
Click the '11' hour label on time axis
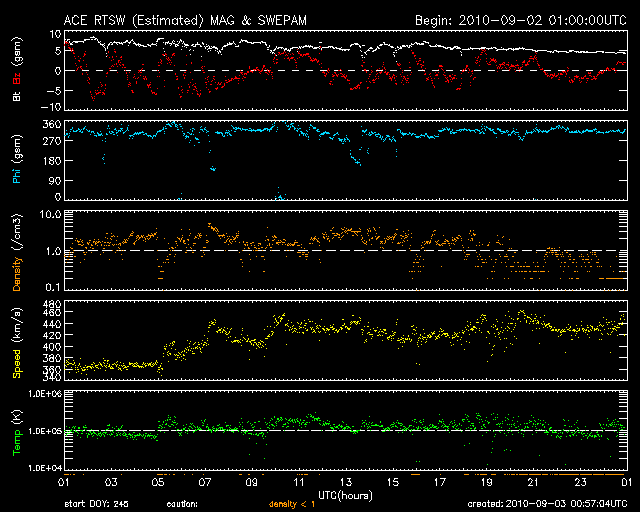point(299,483)
